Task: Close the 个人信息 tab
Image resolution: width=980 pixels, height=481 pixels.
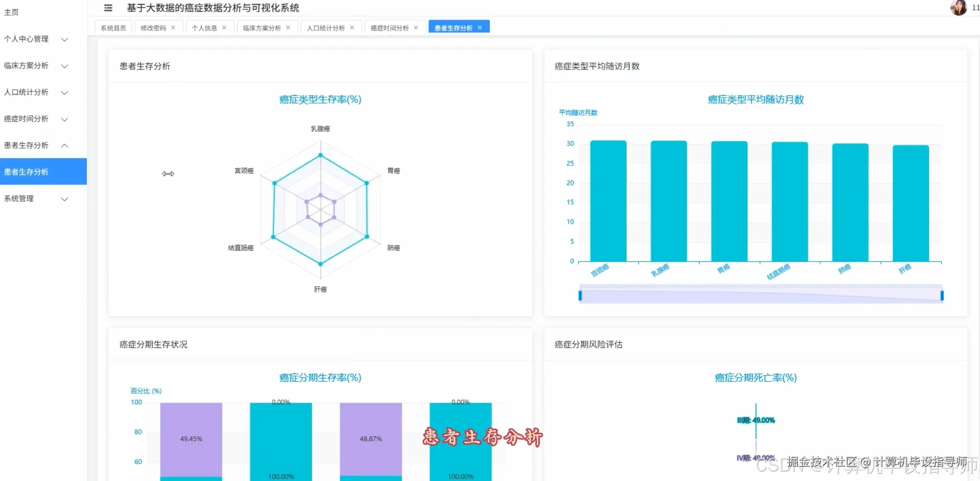Action: (x=224, y=27)
